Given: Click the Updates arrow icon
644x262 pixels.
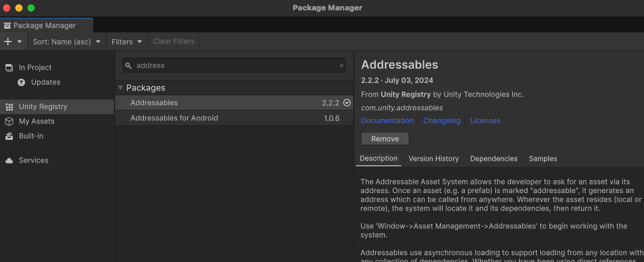Looking at the screenshot, I should point(21,82).
